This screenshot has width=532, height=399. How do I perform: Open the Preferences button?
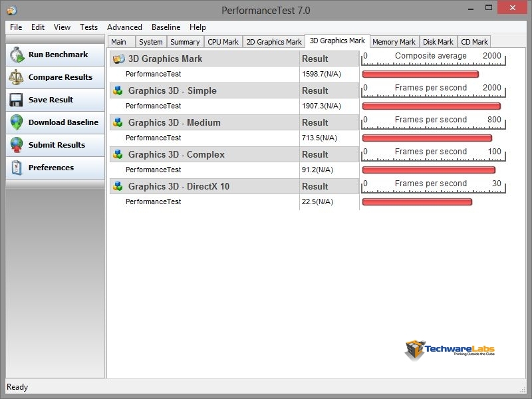tap(55, 168)
